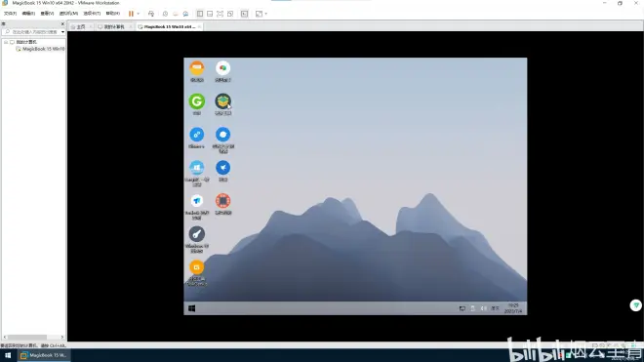The height and width of the screenshot is (362, 644).
Task: Toggle the thumbnail bar view icon
Action: [x=210, y=14]
